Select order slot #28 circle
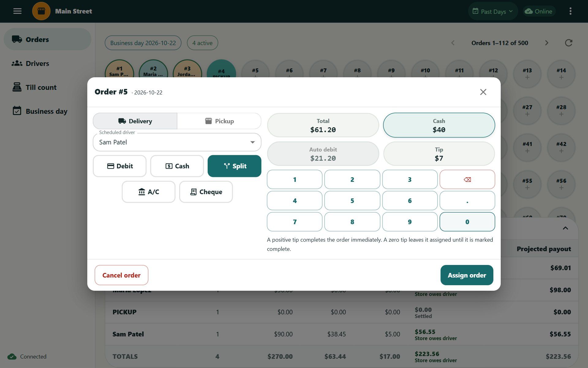Image resolution: width=588 pixels, height=368 pixels. pos(561,111)
